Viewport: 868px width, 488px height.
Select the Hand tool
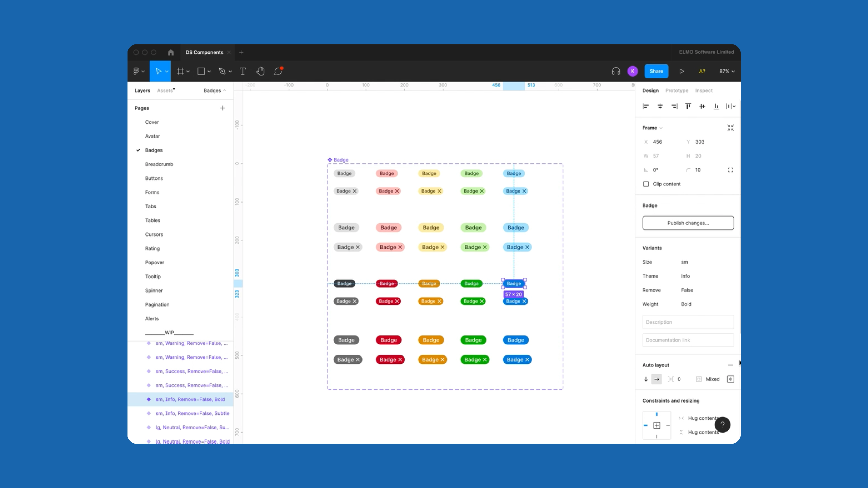tap(260, 71)
